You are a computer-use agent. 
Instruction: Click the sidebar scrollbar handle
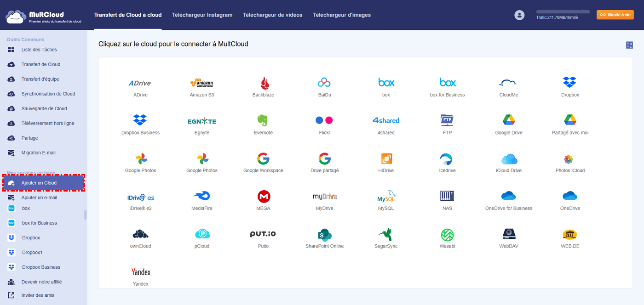pyautogui.click(x=85, y=215)
